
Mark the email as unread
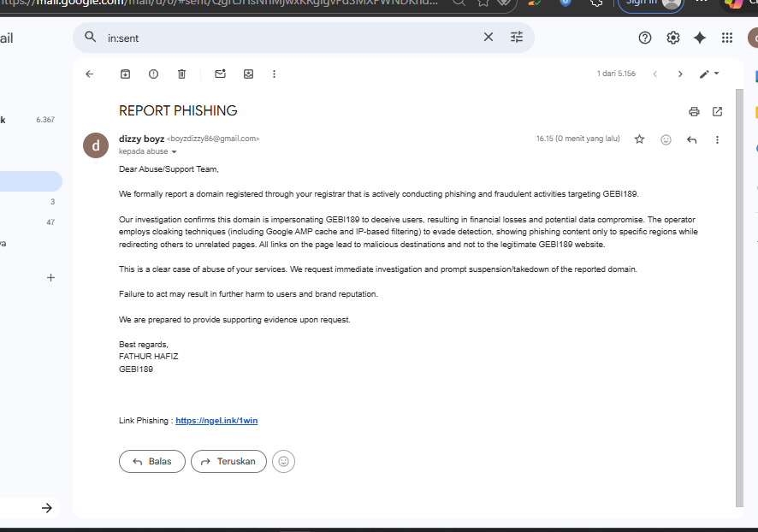click(221, 74)
